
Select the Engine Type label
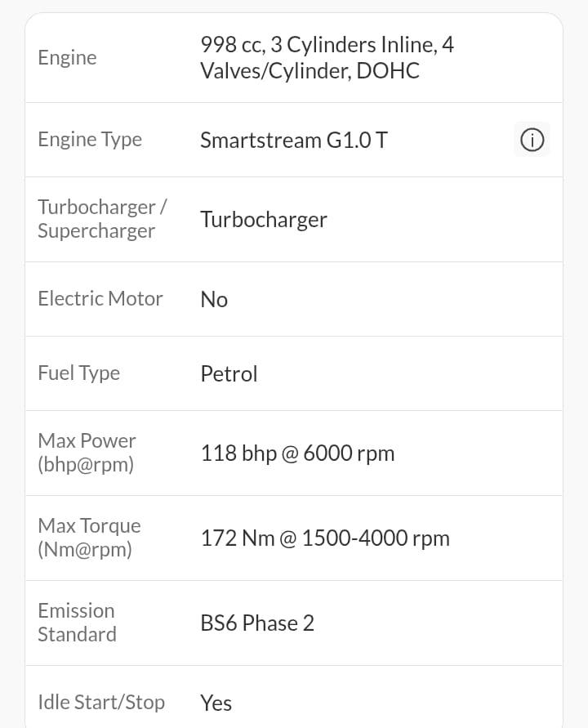[90, 139]
